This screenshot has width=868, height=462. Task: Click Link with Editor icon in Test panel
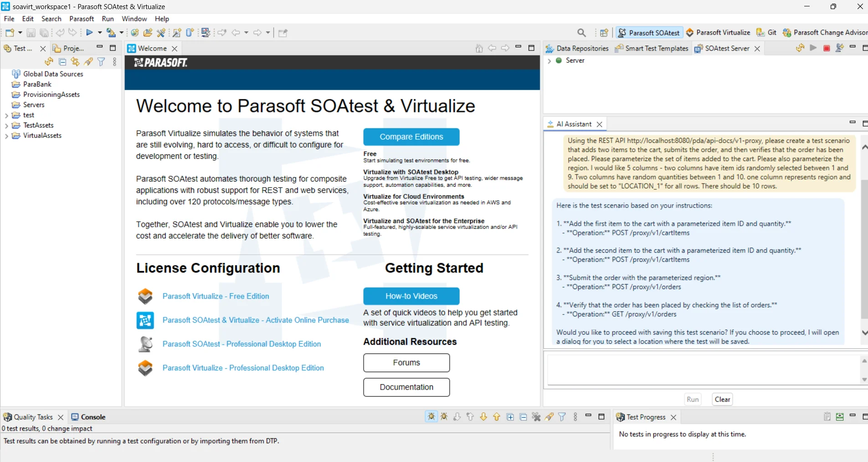click(x=75, y=62)
